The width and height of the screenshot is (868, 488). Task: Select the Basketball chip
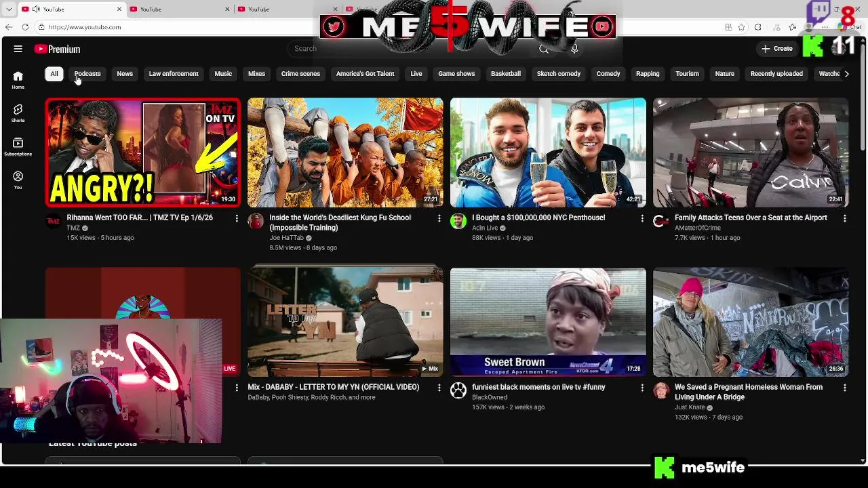(506, 74)
